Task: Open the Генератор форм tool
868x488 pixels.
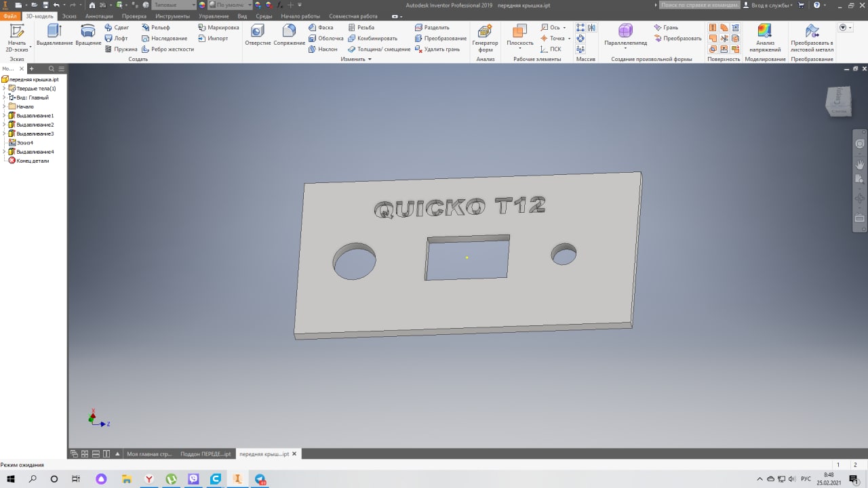Action: point(485,38)
